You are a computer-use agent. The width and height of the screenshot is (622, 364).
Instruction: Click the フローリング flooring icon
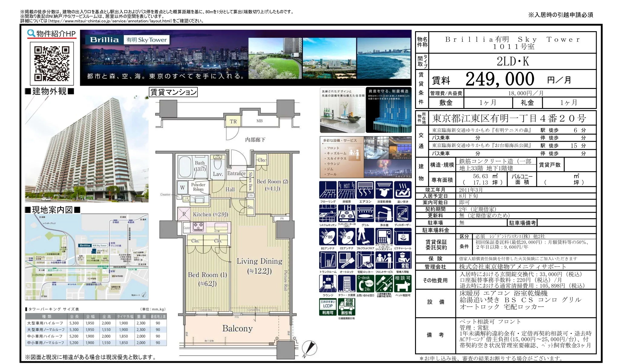point(328,190)
